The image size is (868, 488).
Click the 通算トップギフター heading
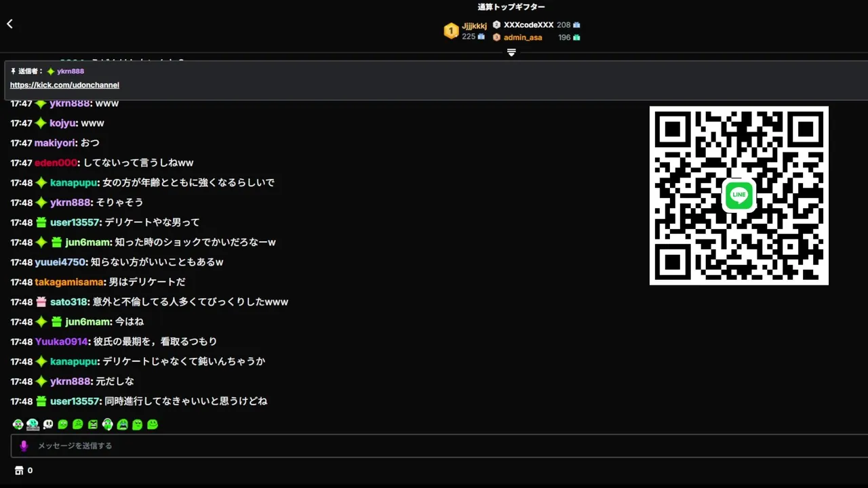(511, 7)
